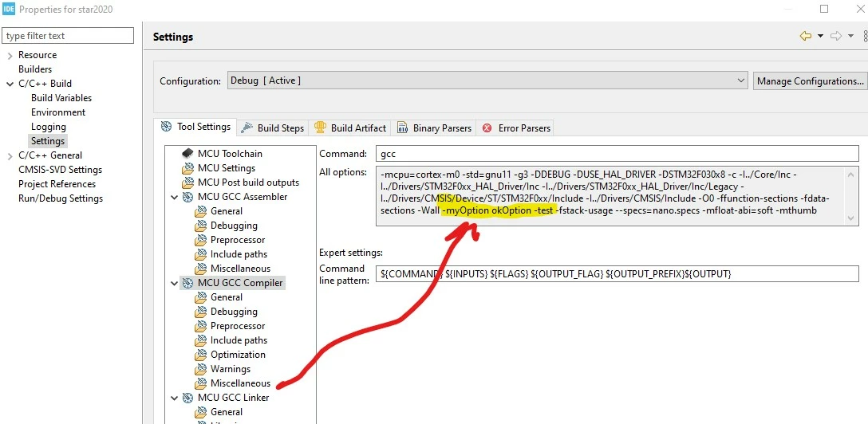
Task: Click Assembler Preprocessor folder icon
Action: (201, 240)
